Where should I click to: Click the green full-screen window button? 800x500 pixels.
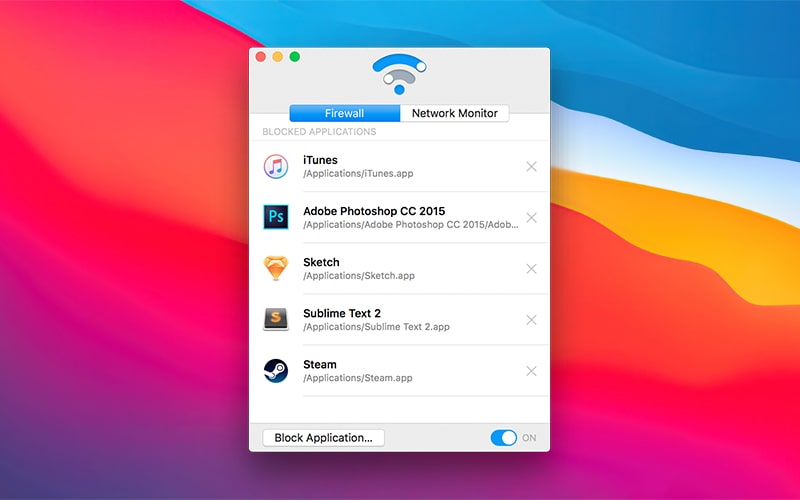295,57
